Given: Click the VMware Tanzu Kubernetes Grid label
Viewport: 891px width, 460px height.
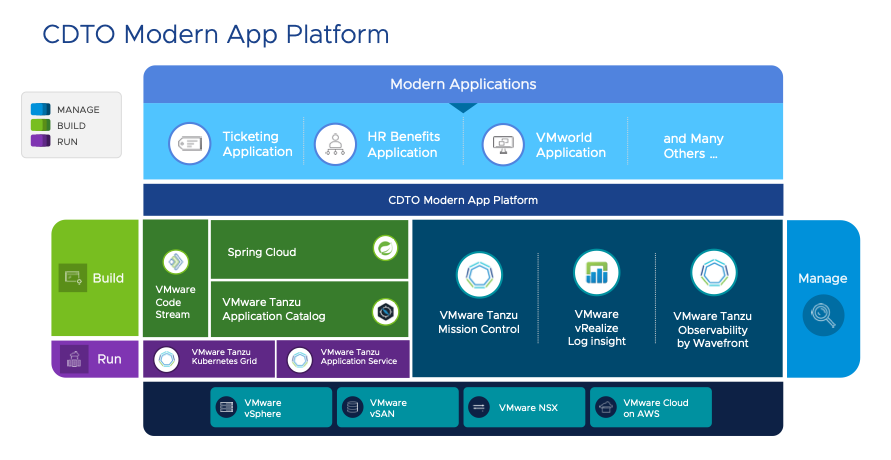Looking at the screenshot, I should tap(224, 357).
